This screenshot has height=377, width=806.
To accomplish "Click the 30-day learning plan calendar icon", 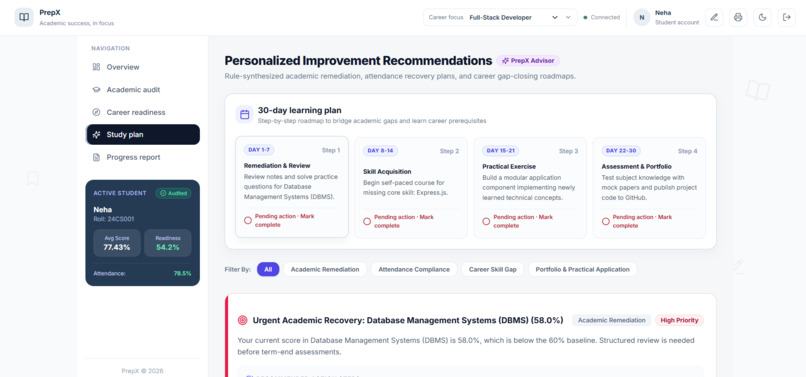I will click(245, 114).
